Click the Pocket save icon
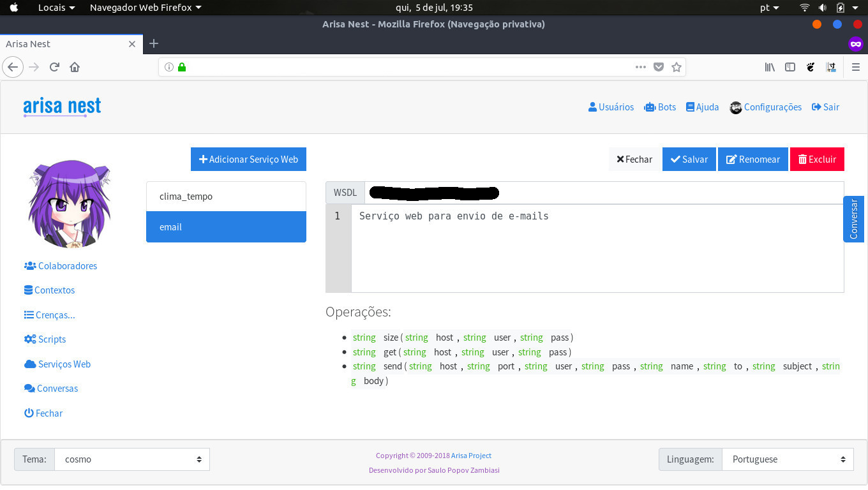 [659, 67]
